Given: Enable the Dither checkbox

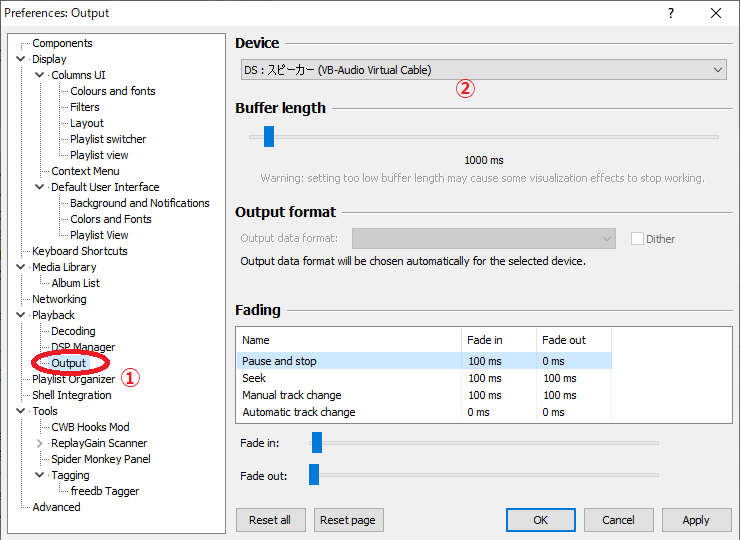Looking at the screenshot, I should pyautogui.click(x=637, y=238).
